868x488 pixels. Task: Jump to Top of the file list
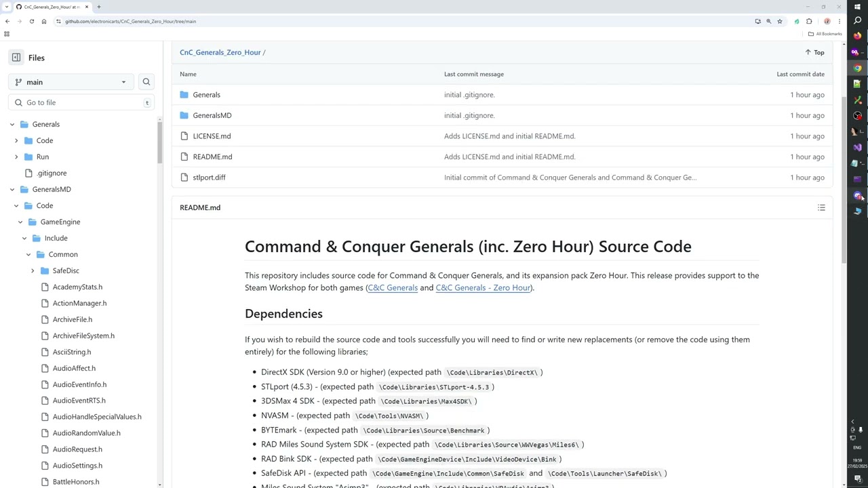point(814,52)
